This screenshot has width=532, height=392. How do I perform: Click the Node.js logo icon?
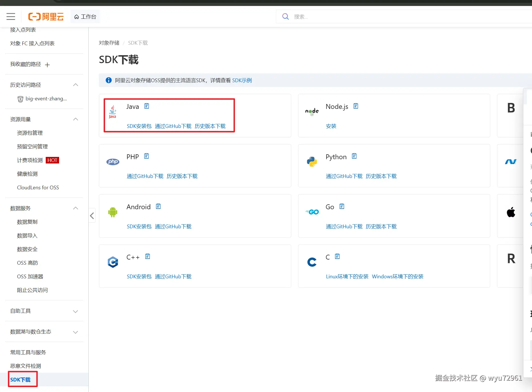pyautogui.click(x=312, y=112)
